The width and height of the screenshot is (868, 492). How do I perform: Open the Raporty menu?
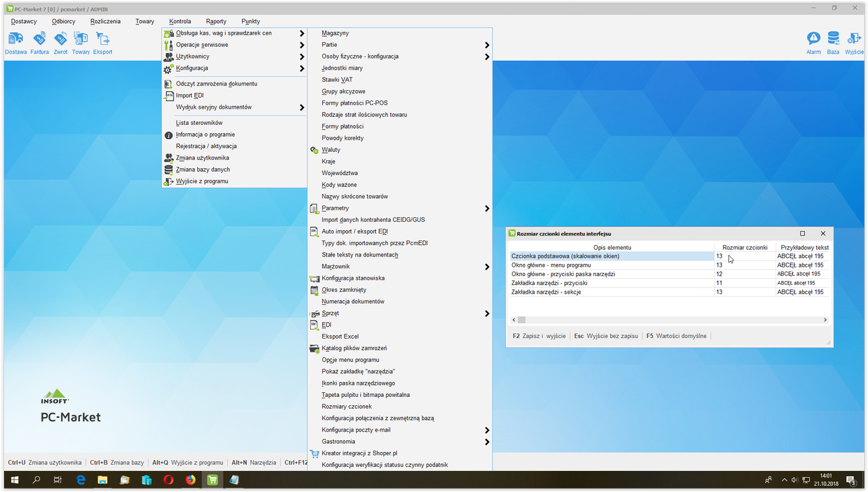pyautogui.click(x=216, y=21)
